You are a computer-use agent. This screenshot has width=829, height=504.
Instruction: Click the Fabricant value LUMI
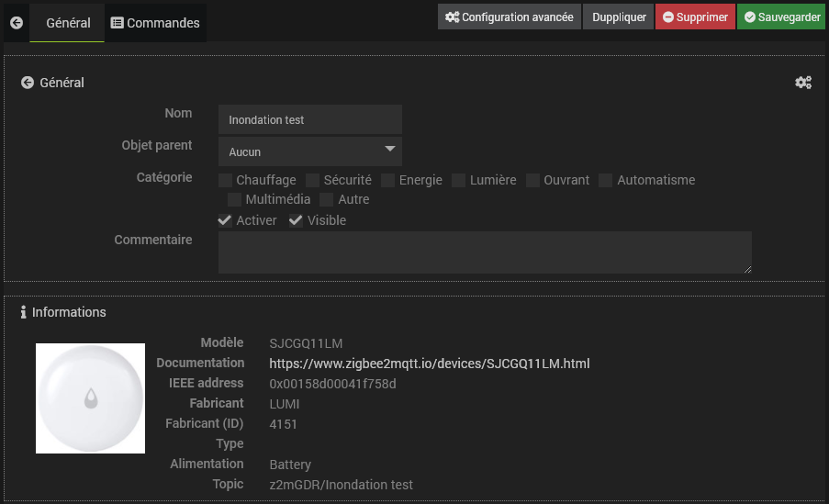click(285, 404)
